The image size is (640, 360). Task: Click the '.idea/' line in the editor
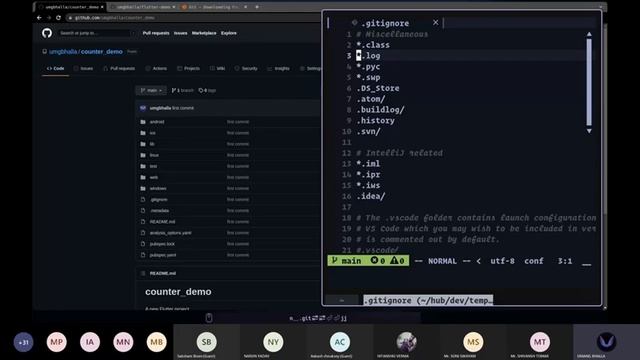(371, 196)
